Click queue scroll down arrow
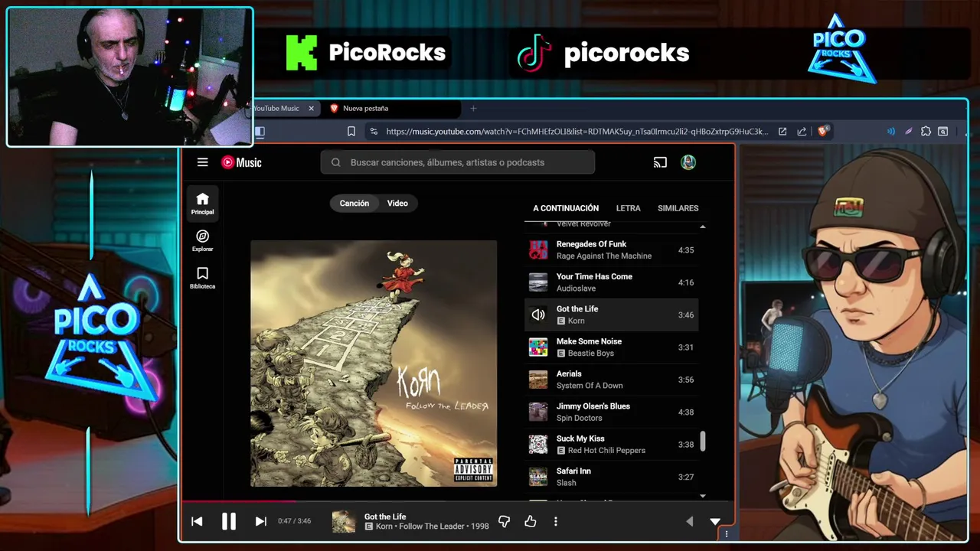This screenshot has width=980, height=551. coord(703,496)
